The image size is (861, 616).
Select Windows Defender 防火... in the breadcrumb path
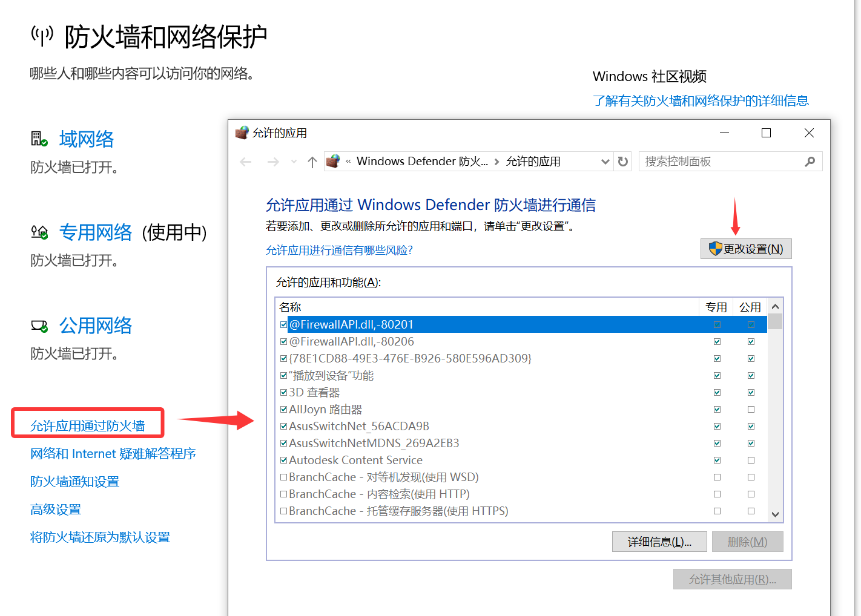tap(422, 161)
